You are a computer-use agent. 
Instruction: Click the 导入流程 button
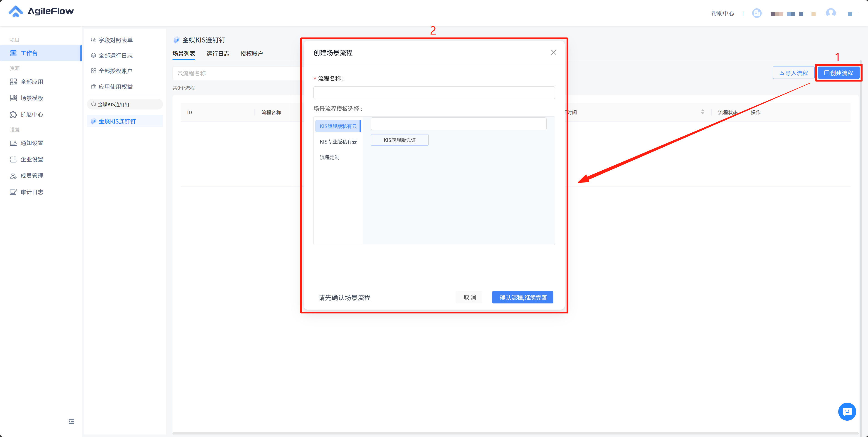(794, 73)
